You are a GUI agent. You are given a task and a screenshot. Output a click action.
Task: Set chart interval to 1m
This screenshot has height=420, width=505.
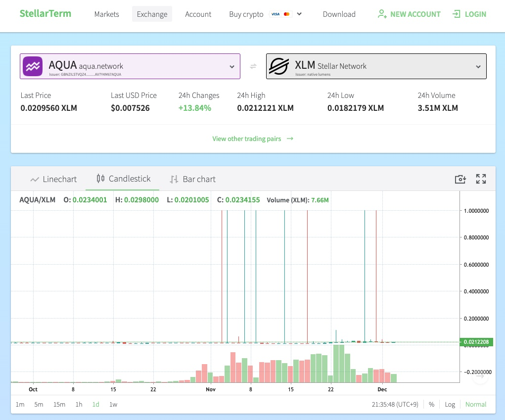(20, 405)
